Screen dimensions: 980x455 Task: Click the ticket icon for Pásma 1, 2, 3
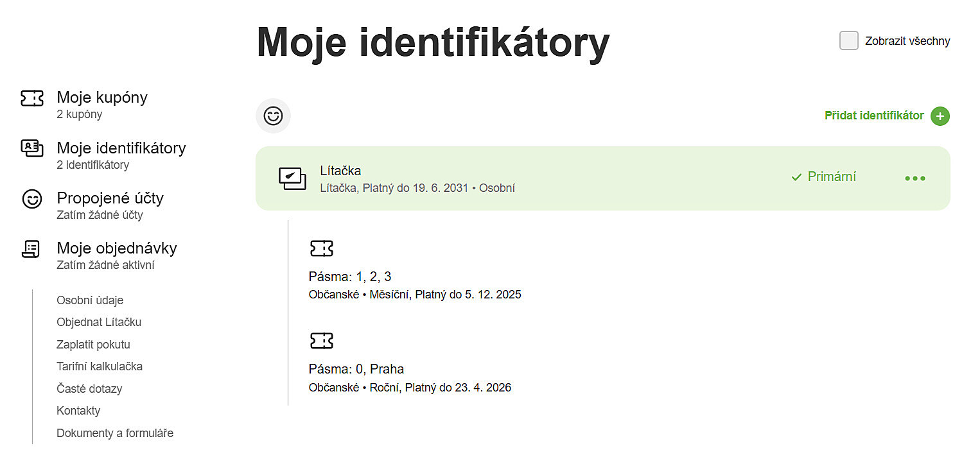coord(322,248)
